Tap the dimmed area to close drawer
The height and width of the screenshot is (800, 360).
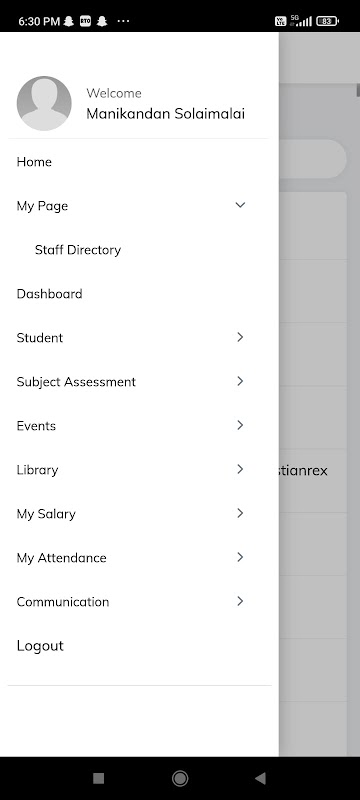pyautogui.click(x=319, y=394)
